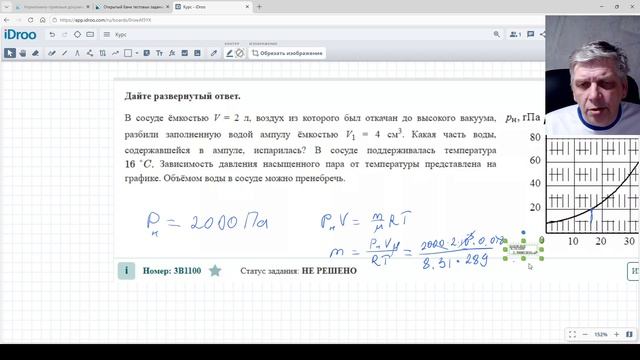Screen dimensions: 640x360
Task: Zoom in with plus button
Action: click(x=616, y=334)
